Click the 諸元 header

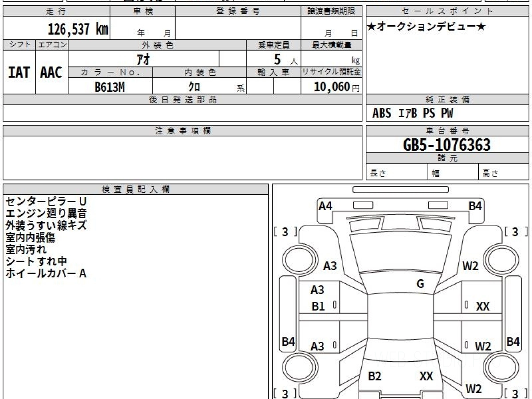[447, 158]
